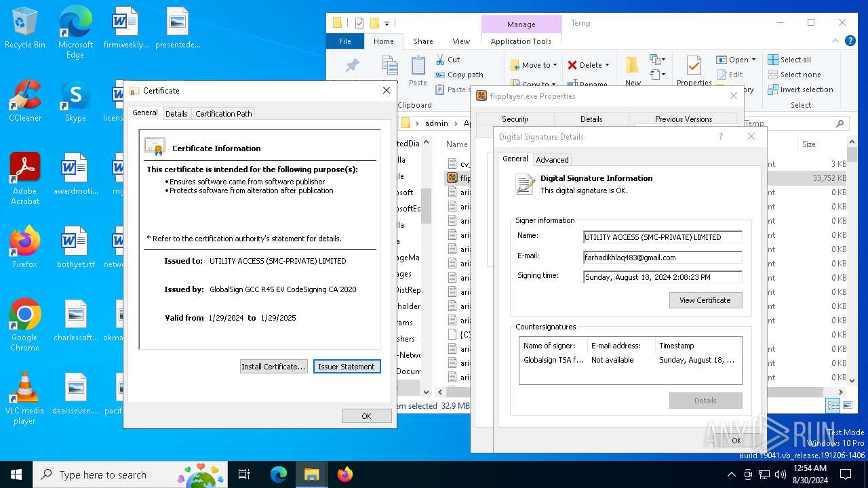This screenshot has width=868, height=488.
Task: Click the Copy icon in Explorer ribbon
Action: [x=389, y=66]
